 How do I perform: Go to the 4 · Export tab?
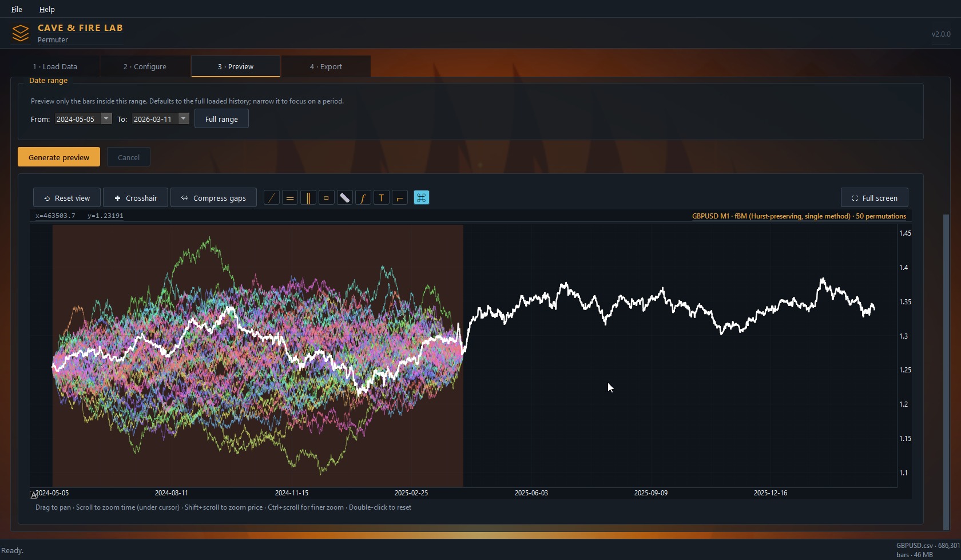pyautogui.click(x=326, y=66)
